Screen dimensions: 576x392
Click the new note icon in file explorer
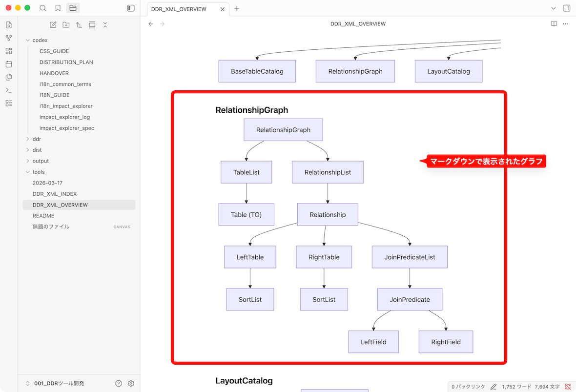click(53, 25)
